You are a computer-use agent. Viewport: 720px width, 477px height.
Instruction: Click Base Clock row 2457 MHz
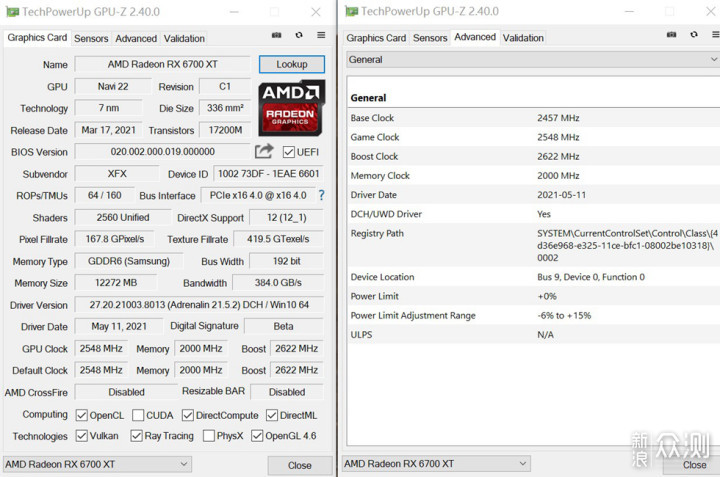coord(533,118)
